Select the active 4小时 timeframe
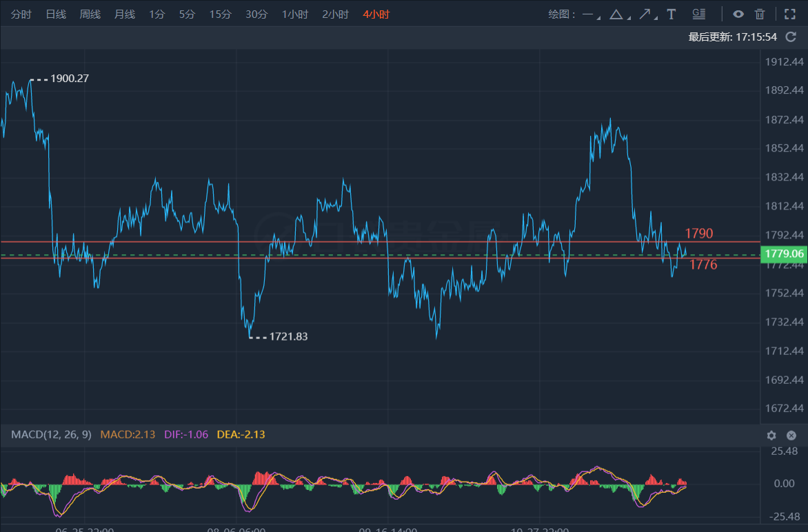 point(376,14)
